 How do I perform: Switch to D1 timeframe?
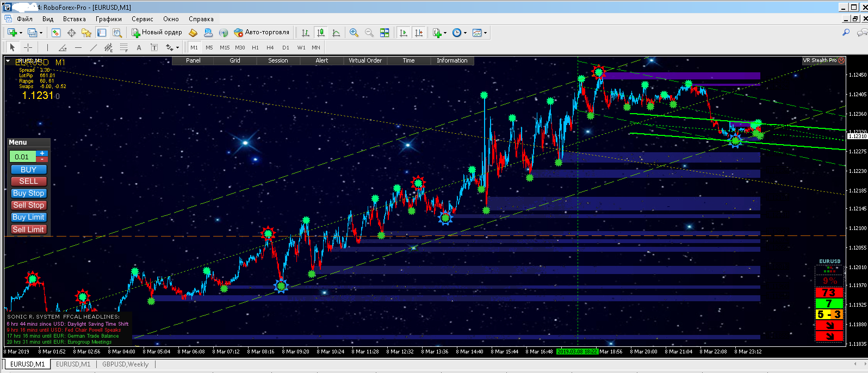point(286,47)
